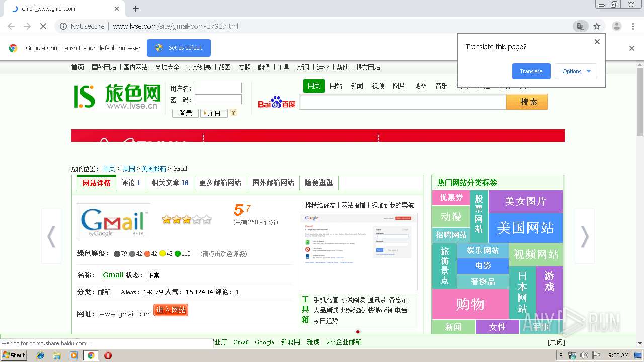Stop loading the page
Viewport: 644px width, 362px height.
tap(43, 26)
